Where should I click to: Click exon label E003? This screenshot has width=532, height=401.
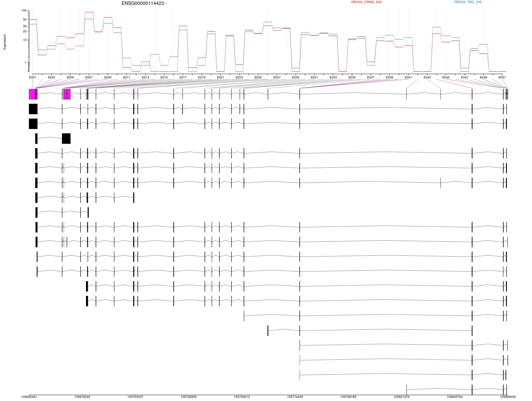point(51,77)
